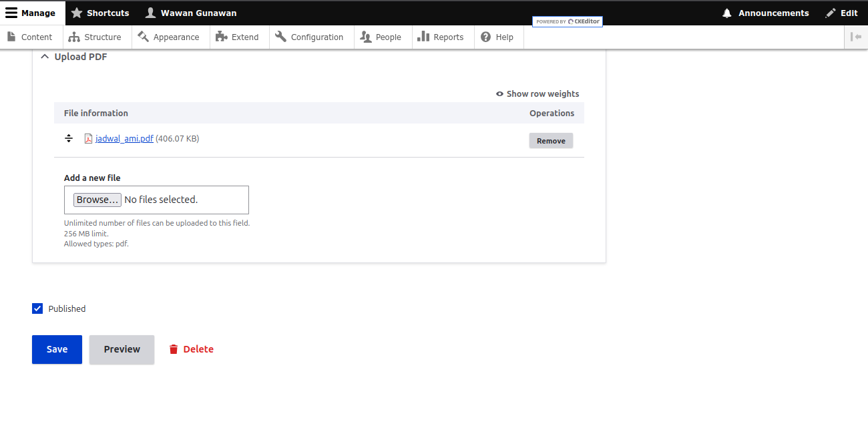Viewport: 868px width, 436px height.
Task: Click the Configuration wrench icon
Action: (280, 37)
